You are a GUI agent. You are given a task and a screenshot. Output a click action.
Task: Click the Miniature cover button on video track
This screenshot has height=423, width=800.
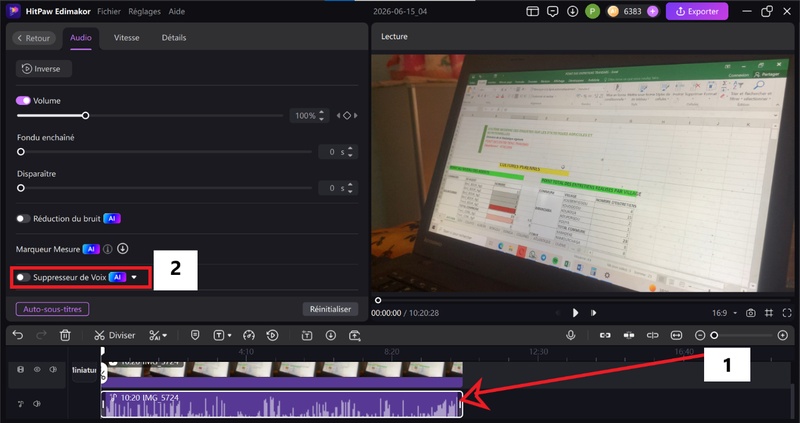click(x=84, y=370)
